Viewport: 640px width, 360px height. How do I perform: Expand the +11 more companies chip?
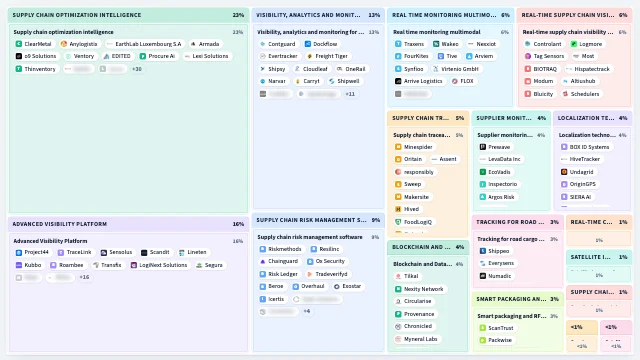350,94
